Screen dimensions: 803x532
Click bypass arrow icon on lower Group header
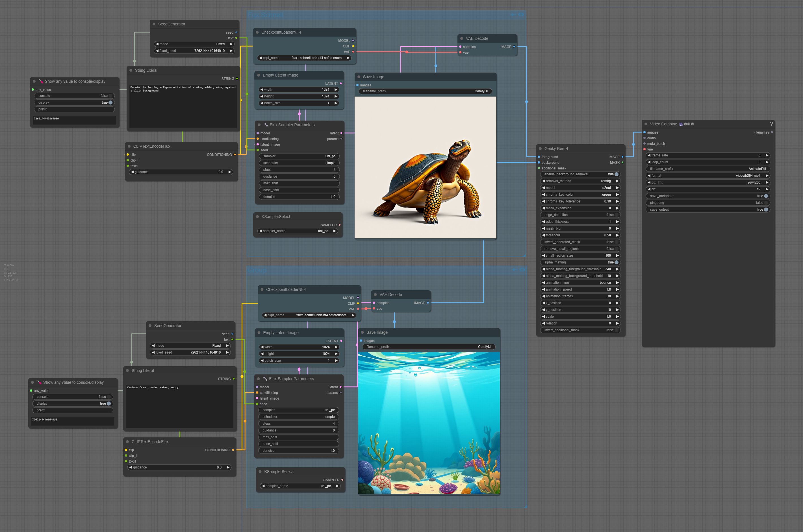514,270
